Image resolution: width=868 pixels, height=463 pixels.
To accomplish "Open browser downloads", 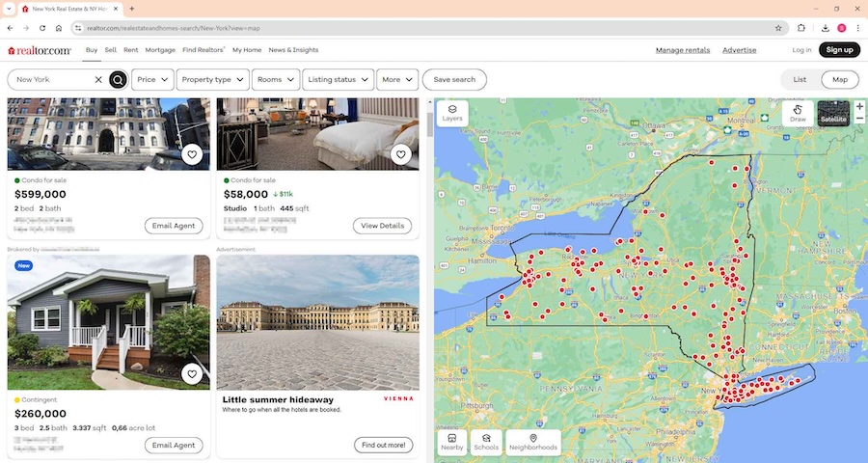I will (x=825, y=28).
